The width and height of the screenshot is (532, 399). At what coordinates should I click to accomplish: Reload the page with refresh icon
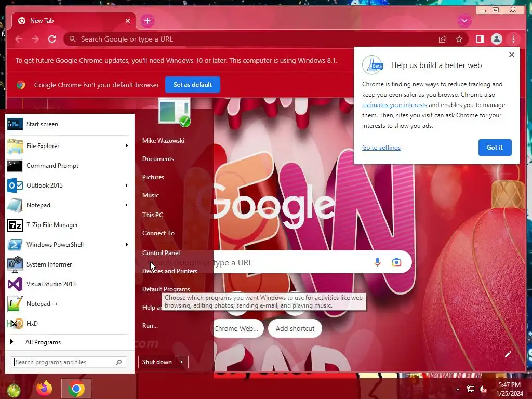coord(52,39)
